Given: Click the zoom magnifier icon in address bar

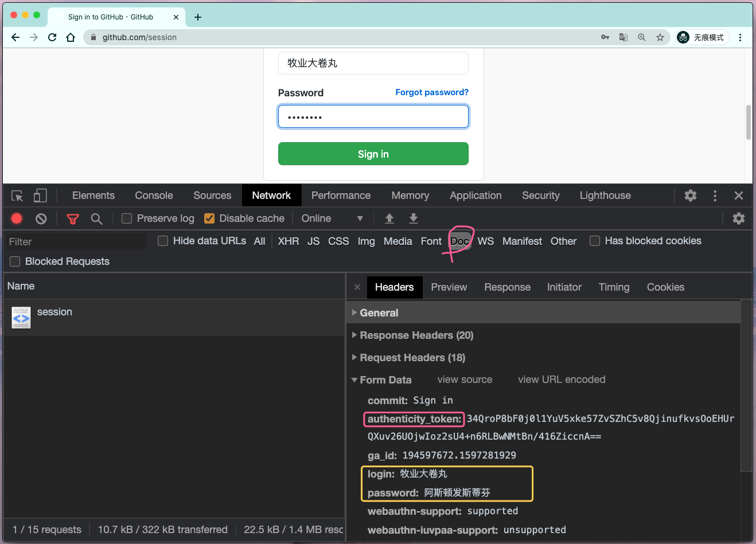Looking at the screenshot, I should click(x=642, y=37).
